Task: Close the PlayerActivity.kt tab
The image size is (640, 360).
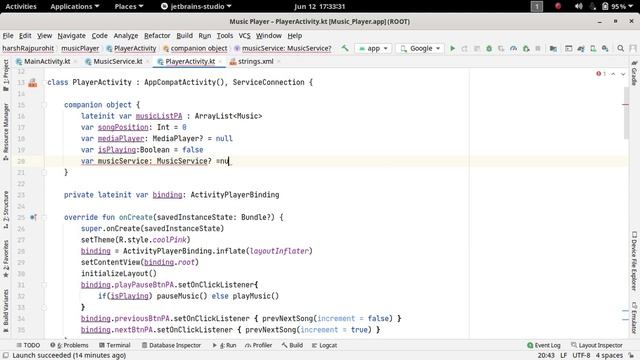Action: click(220, 62)
